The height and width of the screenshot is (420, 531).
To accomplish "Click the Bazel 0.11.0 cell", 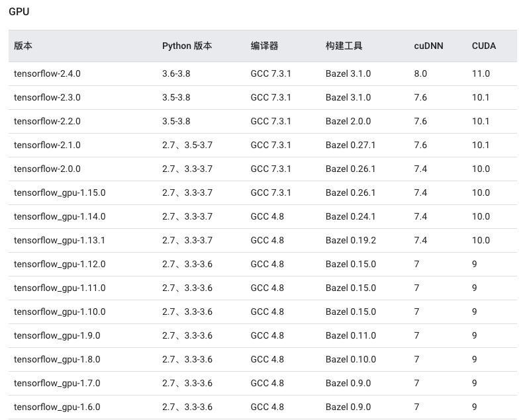I will coord(351,336).
